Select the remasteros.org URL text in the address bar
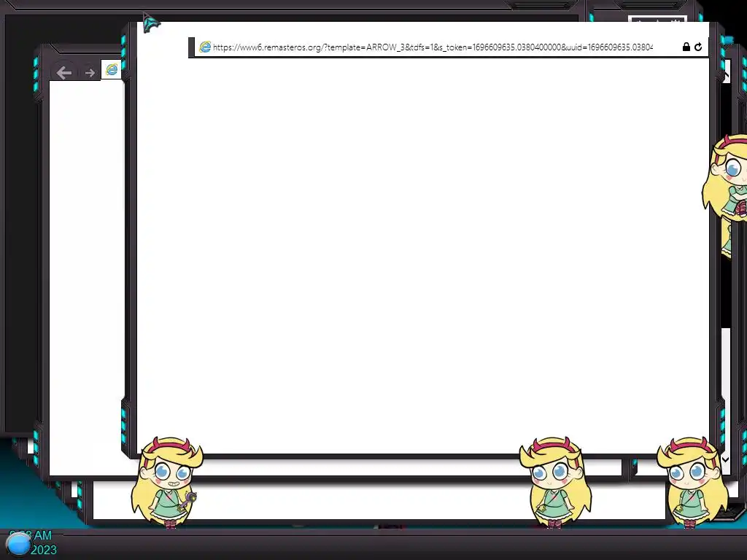The height and width of the screenshot is (560, 747). (433, 47)
